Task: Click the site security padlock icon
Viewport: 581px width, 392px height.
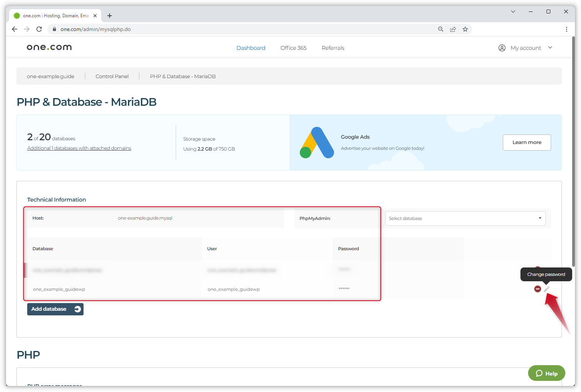Action: [54, 29]
